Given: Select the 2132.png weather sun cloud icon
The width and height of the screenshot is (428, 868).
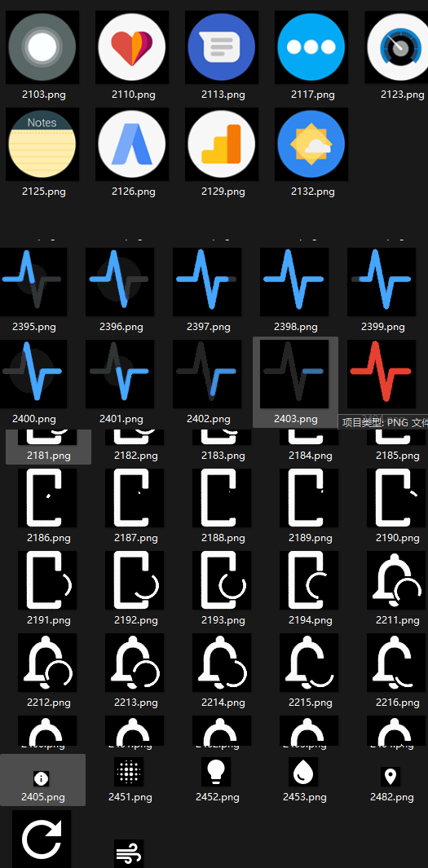Looking at the screenshot, I should (x=311, y=144).
